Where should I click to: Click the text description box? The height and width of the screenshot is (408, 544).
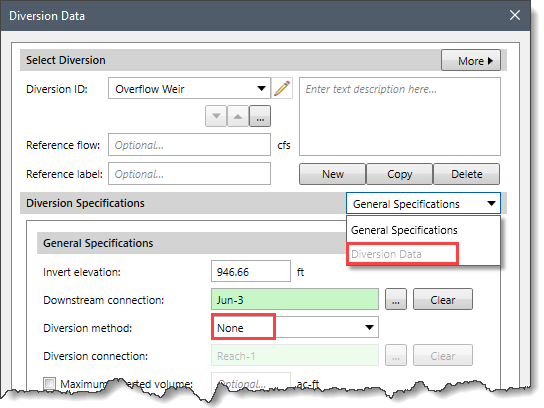[x=400, y=117]
